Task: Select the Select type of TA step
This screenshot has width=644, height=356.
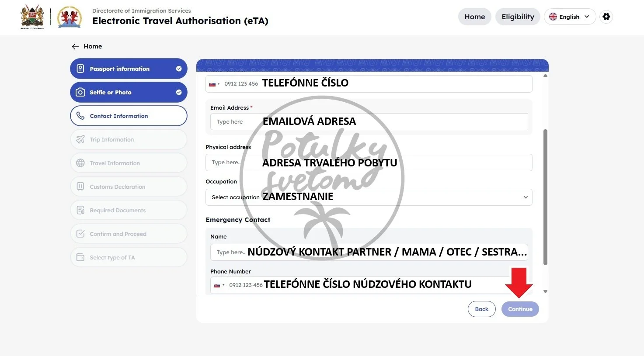Action: click(129, 257)
